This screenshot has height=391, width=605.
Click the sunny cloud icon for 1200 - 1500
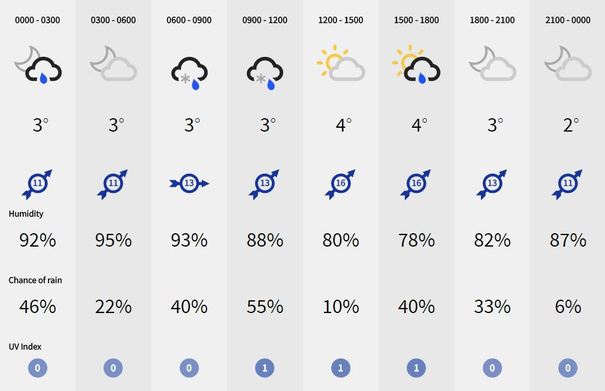(x=340, y=63)
